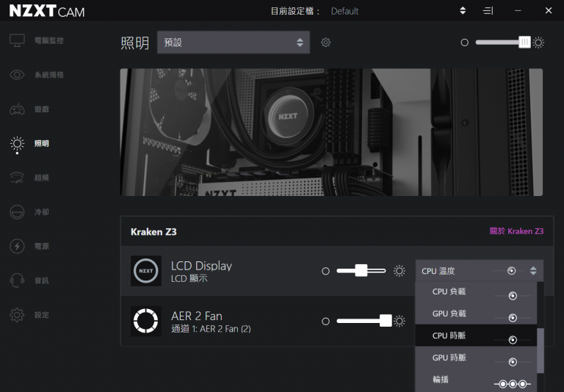Click the sun icon in AER 2 Fan row
The height and width of the screenshot is (392, 564).
[x=399, y=321]
